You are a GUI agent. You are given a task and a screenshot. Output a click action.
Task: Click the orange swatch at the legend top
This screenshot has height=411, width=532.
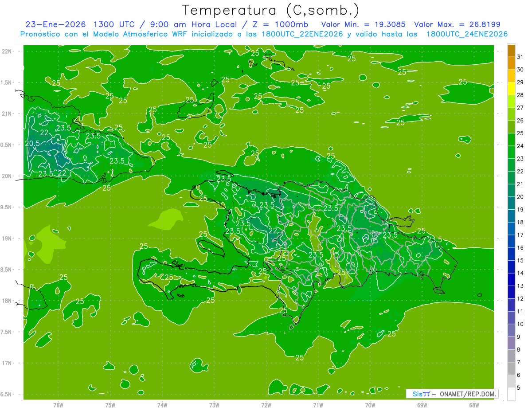point(511,51)
